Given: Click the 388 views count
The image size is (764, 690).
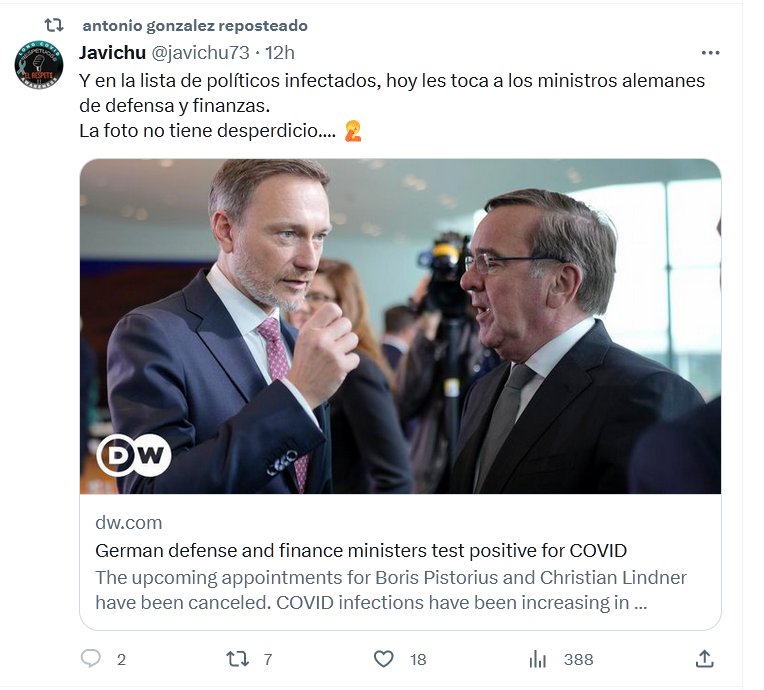Looking at the screenshot, I should click(578, 659).
